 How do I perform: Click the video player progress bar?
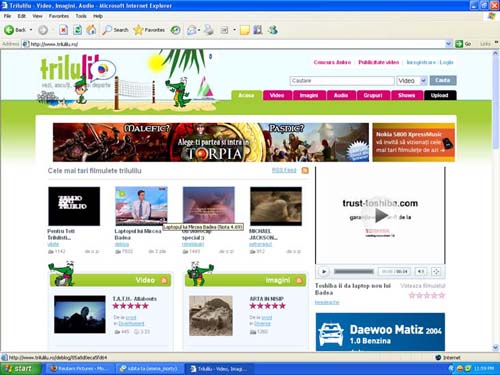point(354,271)
